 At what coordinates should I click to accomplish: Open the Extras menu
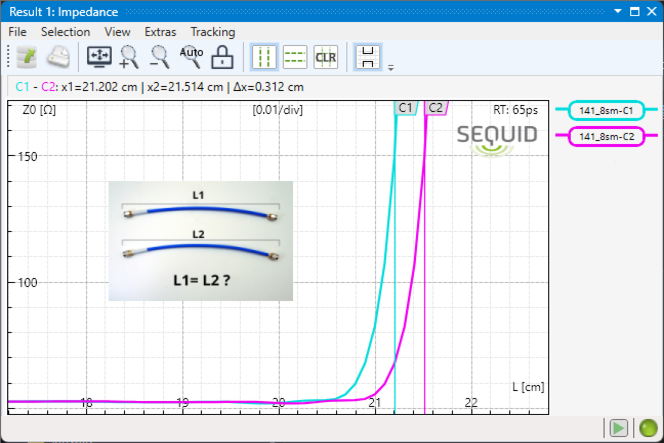[160, 32]
